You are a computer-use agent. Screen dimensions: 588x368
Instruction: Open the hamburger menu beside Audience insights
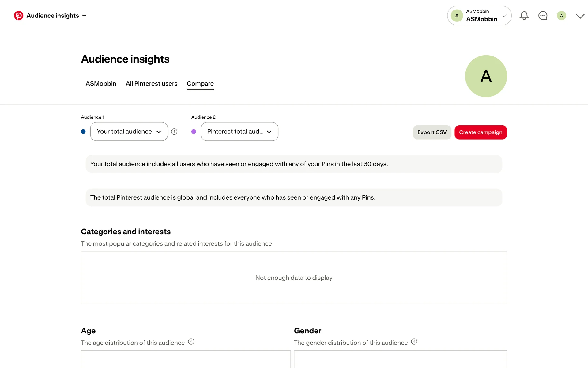click(85, 16)
